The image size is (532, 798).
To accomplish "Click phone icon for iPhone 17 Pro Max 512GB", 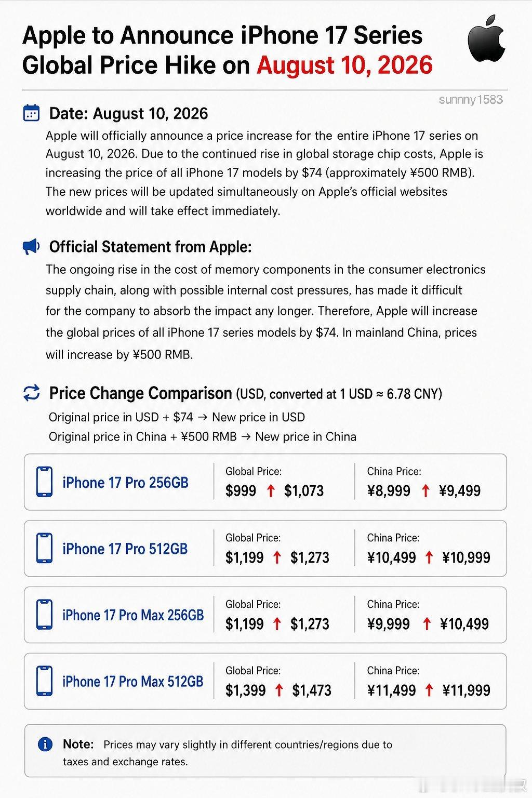I will click(x=44, y=681).
